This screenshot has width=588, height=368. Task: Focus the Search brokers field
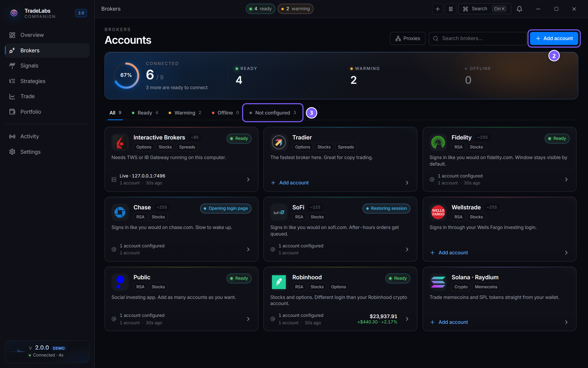pyautogui.click(x=478, y=38)
